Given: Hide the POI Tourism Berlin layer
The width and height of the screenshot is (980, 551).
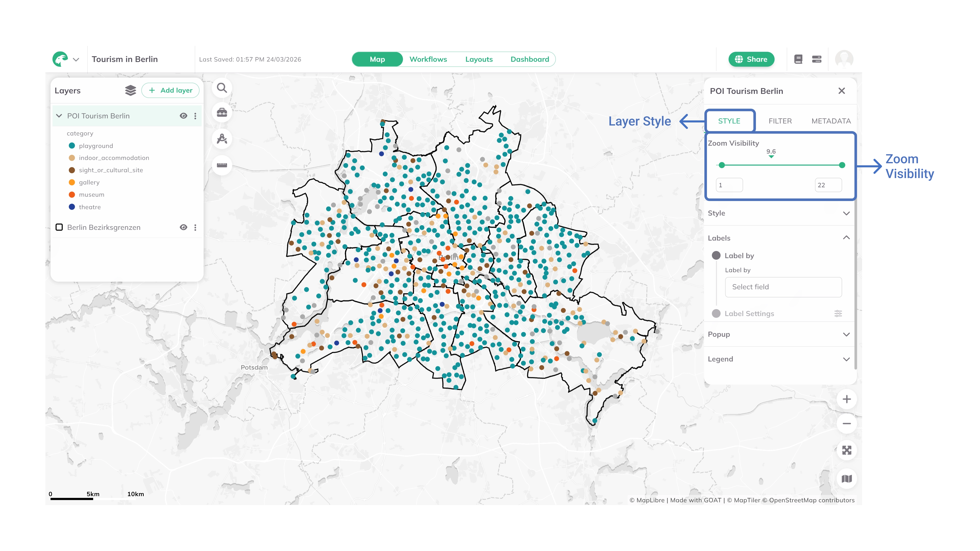Looking at the screenshot, I should [x=183, y=116].
